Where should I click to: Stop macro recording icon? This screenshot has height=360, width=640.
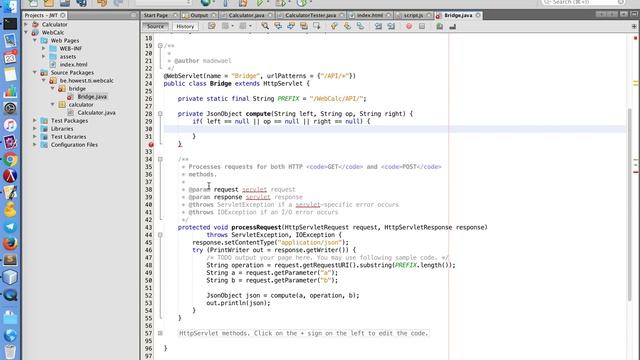click(x=422, y=26)
